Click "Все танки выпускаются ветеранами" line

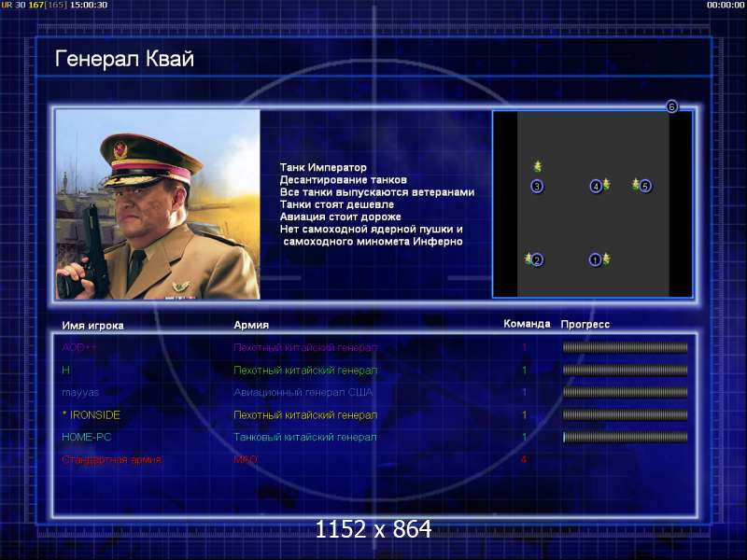pyautogui.click(x=377, y=192)
